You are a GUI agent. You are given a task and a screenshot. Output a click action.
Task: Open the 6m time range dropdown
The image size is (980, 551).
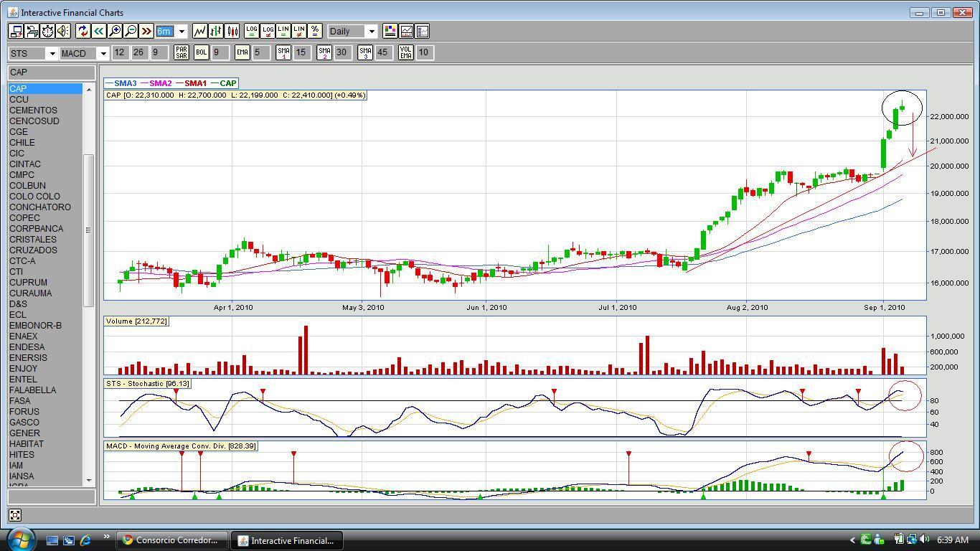182,31
